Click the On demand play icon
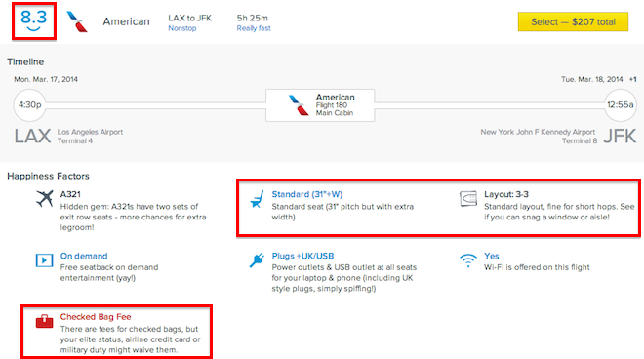This screenshot has height=359, width=644. click(x=44, y=260)
